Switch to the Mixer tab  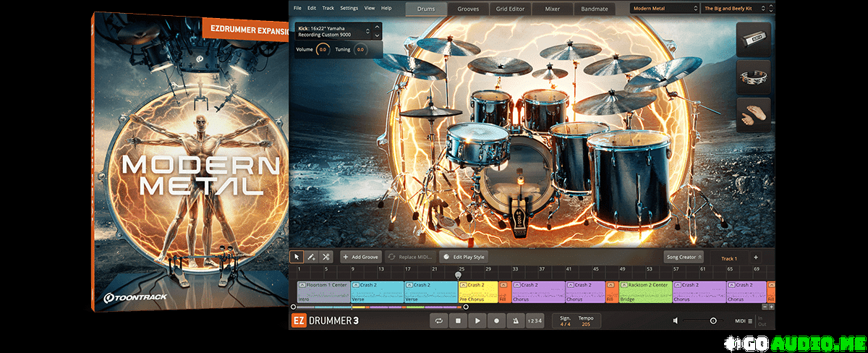(553, 9)
